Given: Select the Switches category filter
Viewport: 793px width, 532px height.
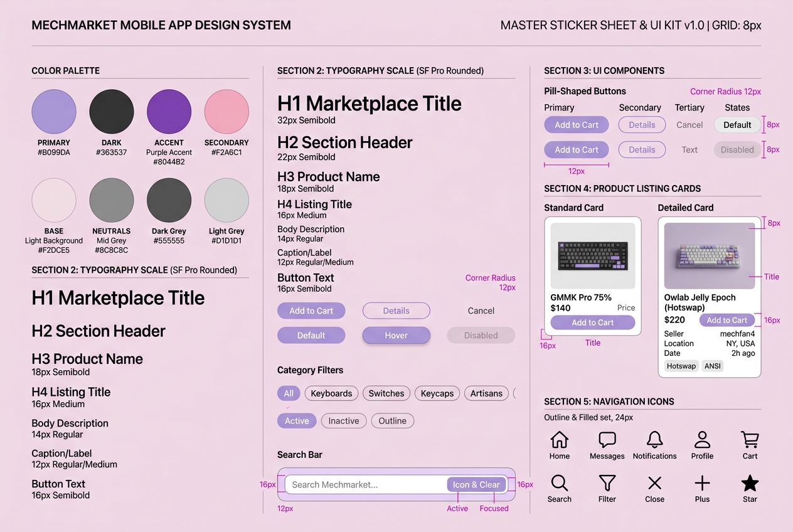Looking at the screenshot, I should tap(386, 393).
